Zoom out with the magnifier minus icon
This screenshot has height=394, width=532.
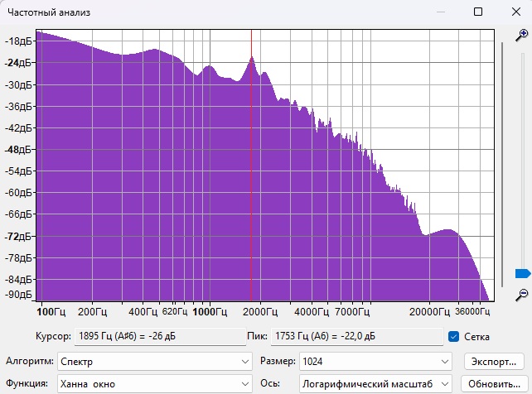click(522, 295)
